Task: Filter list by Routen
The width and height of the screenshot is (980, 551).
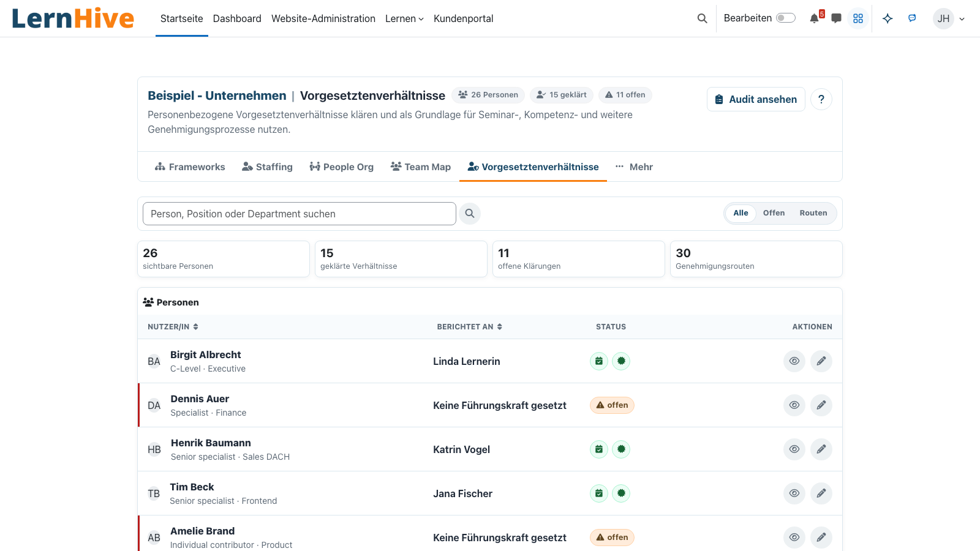Action: click(x=813, y=213)
